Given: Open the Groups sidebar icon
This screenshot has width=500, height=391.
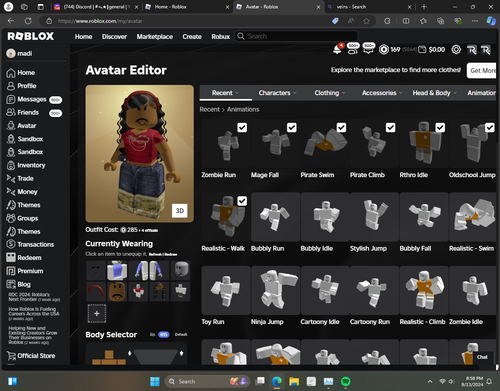Looking at the screenshot, I should coord(11,218).
